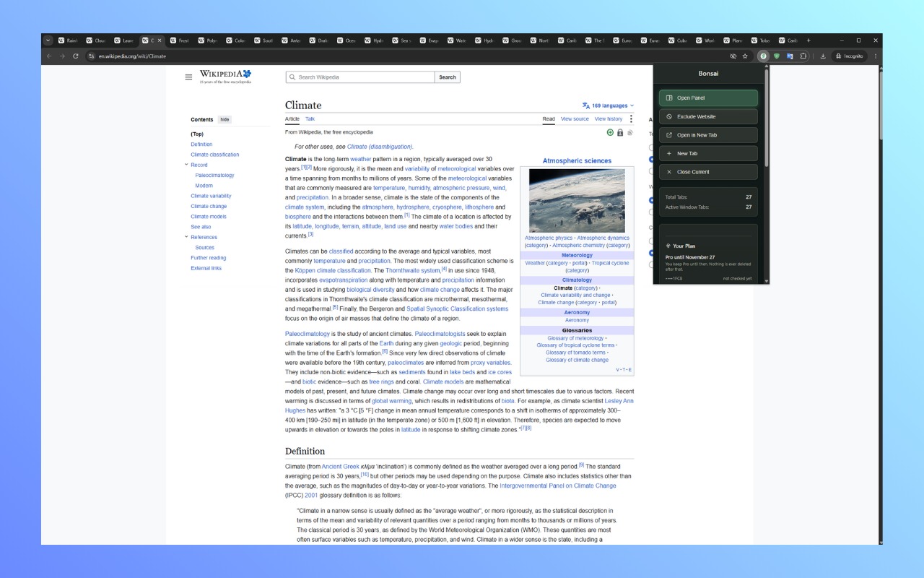This screenshot has width=924, height=578.
Task: Switch to the Frost browser tab
Action: coord(179,40)
